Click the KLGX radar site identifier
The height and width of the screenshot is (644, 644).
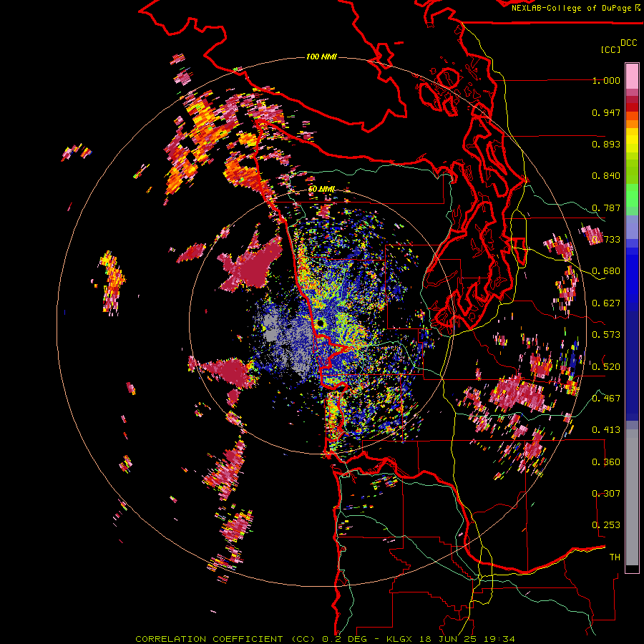pos(399,639)
